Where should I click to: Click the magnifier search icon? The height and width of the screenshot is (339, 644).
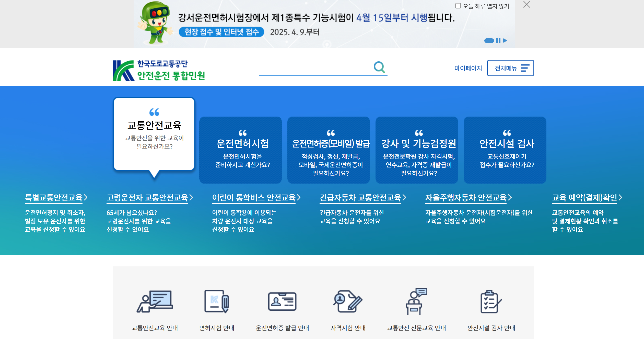pyautogui.click(x=379, y=67)
